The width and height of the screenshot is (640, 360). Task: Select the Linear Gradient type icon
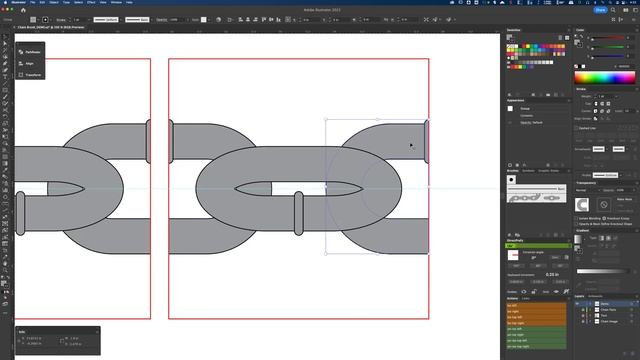[x=602, y=238]
